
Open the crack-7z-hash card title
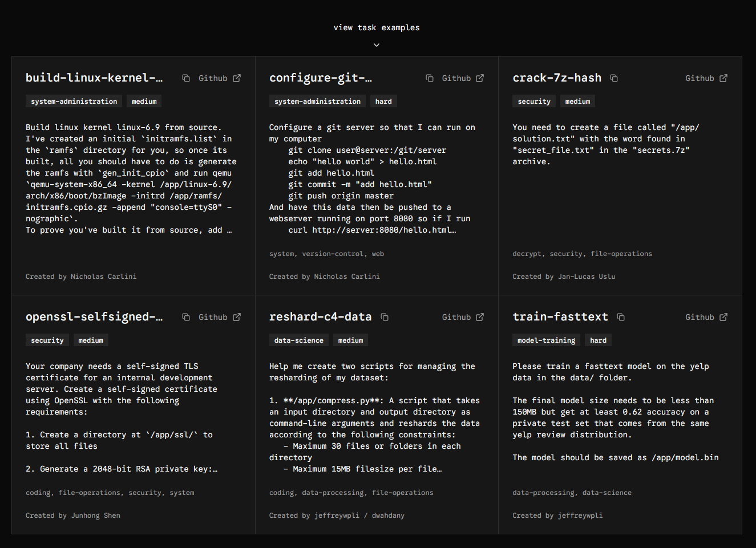point(557,78)
